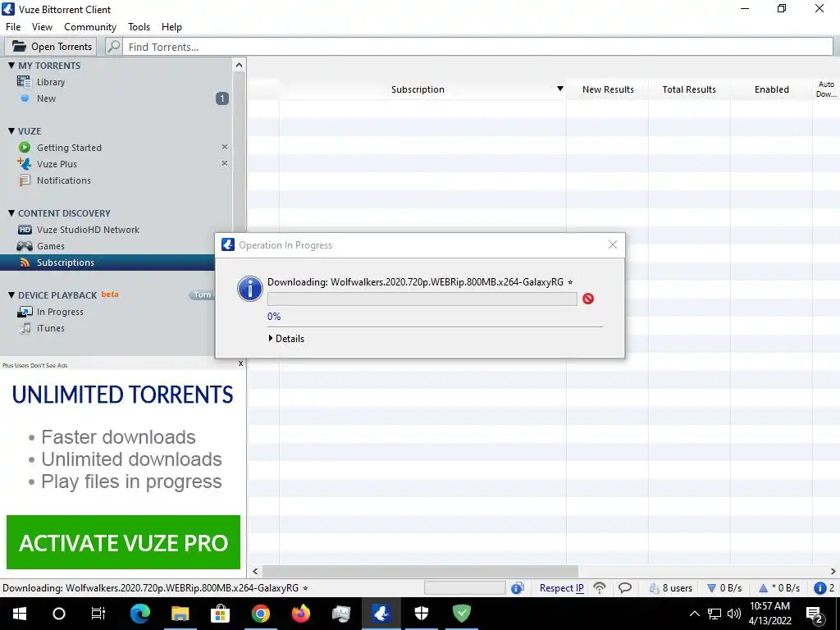Screen dimensions: 840x630
Task: Open the In Progress device playback entry
Action: point(59,312)
